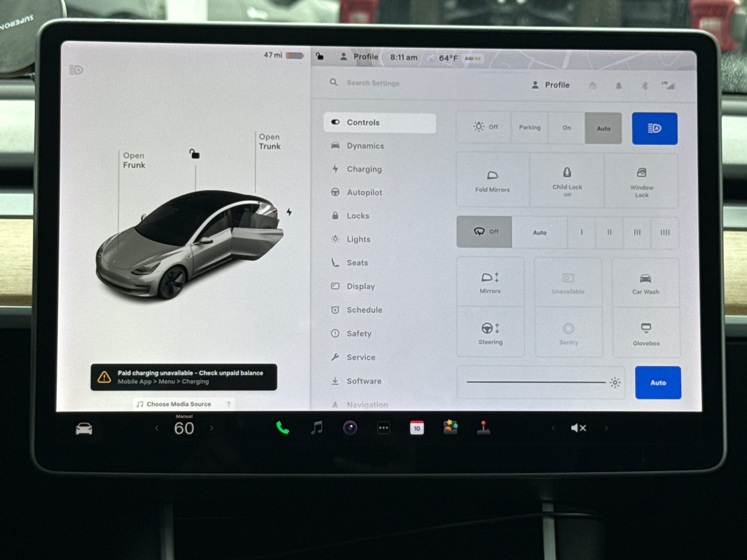Expand the Choose Media Source panel
The image size is (747, 560).
[229, 404]
